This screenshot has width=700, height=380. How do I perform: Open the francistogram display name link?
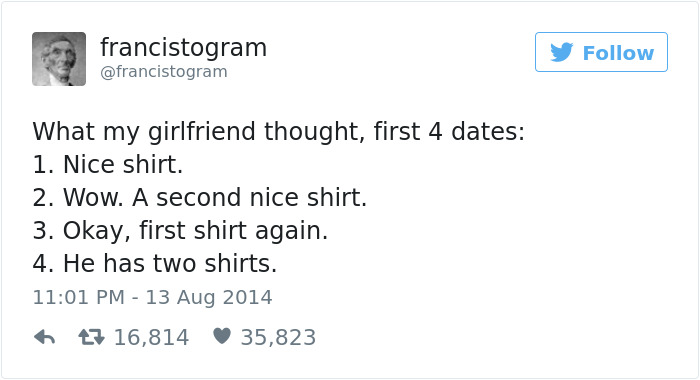(x=183, y=48)
